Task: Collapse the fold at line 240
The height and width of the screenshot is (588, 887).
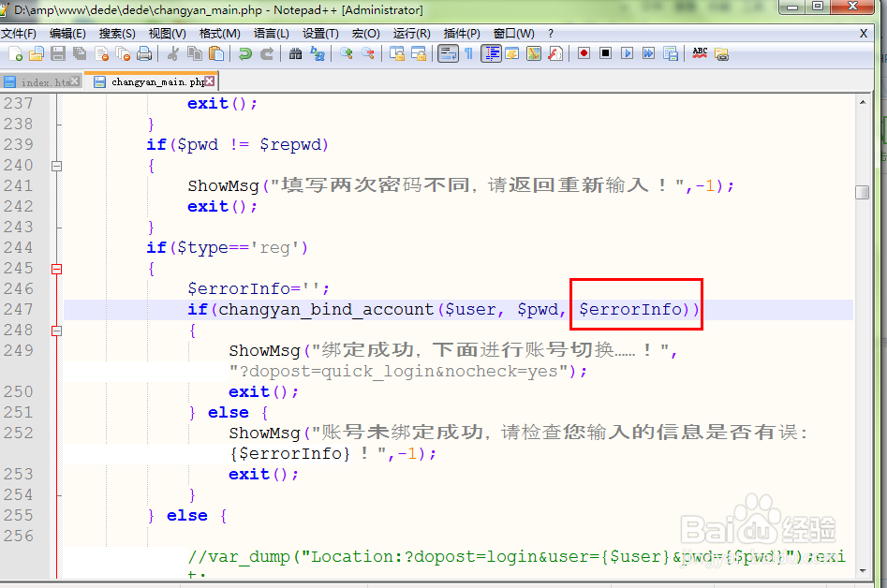Action: coord(56,166)
